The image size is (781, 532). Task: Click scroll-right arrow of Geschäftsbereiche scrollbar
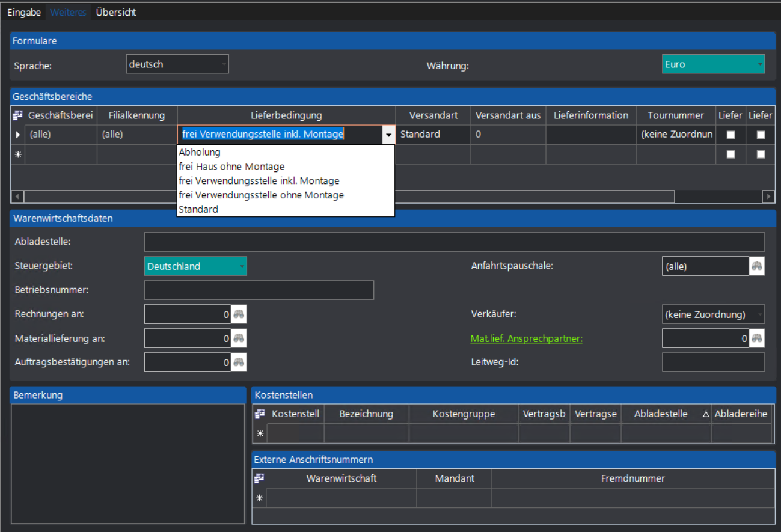click(x=768, y=197)
